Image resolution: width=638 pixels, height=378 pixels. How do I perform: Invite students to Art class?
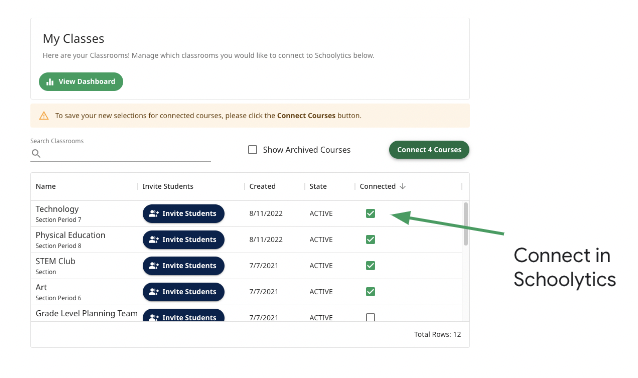pos(184,292)
